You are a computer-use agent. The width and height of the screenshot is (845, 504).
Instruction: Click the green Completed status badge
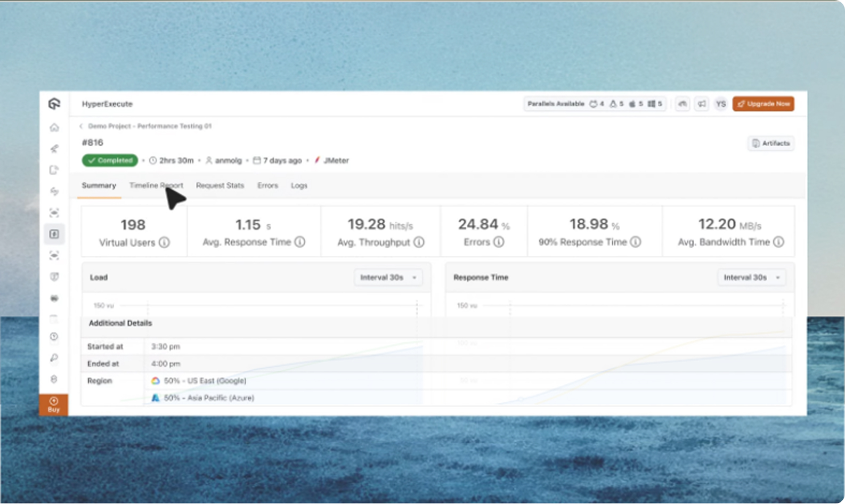[x=110, y=160]
